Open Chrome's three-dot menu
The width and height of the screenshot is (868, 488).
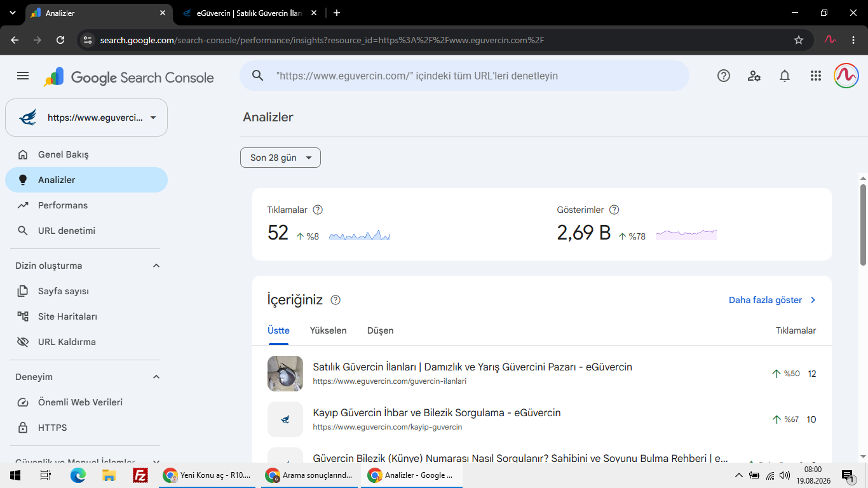pos(853,40)
